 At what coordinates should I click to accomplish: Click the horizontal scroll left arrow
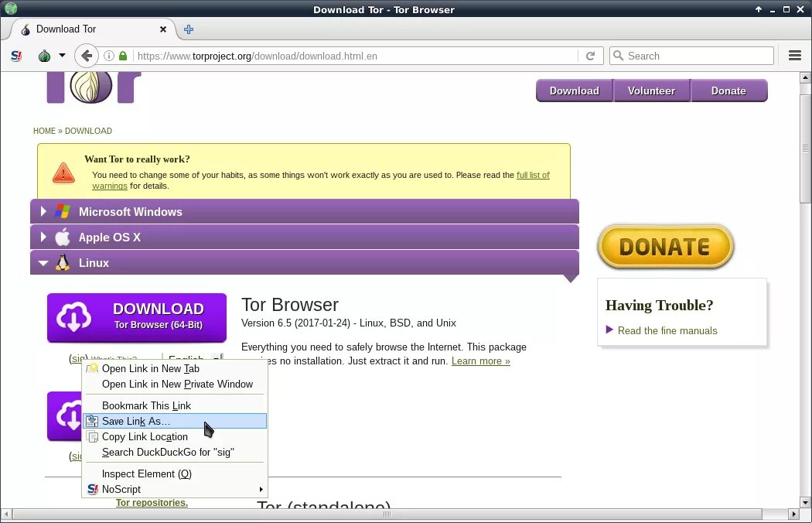point(6,514)
